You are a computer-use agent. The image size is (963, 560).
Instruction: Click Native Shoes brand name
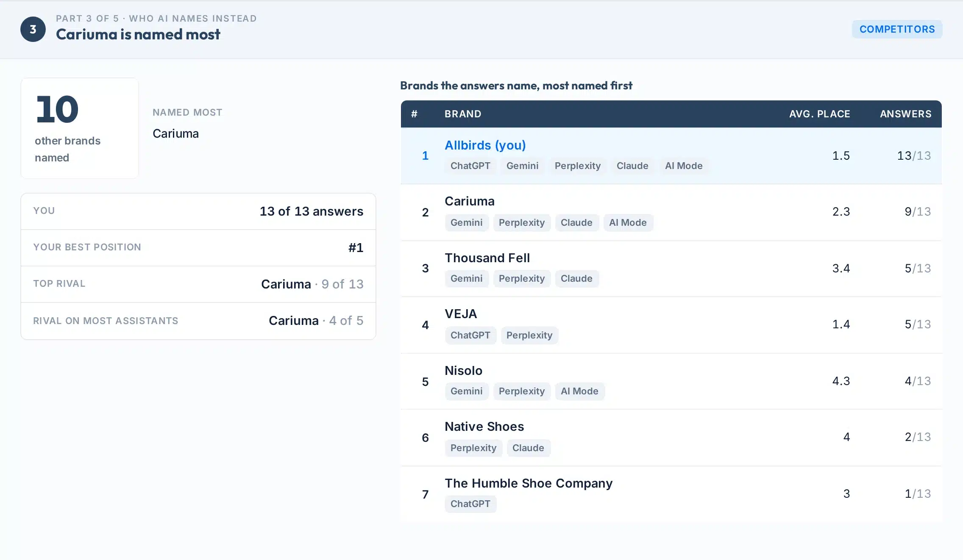(484, 427)
